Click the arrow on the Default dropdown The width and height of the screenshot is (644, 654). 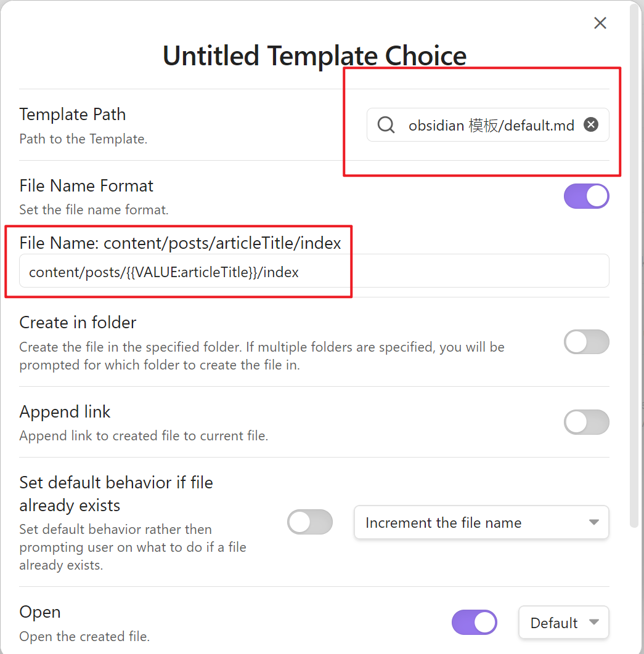(594, 623)
